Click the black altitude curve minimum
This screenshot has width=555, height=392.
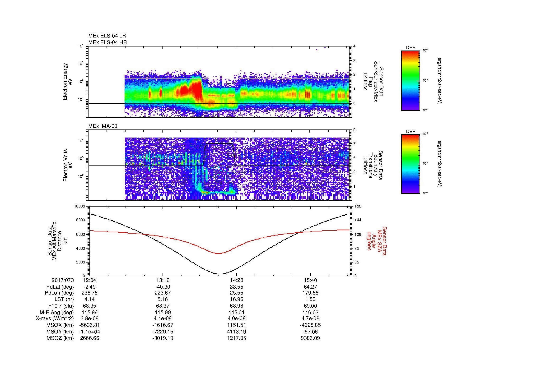[219, 274]
